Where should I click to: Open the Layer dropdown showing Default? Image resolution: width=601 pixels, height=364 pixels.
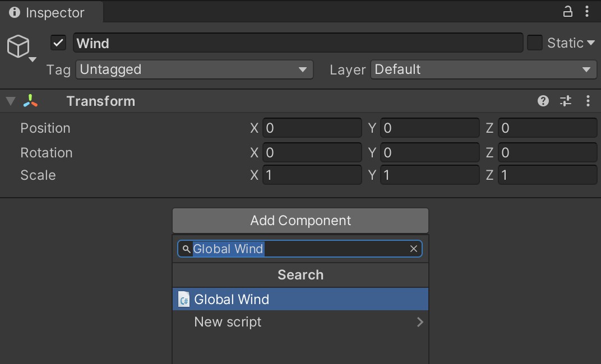483,69
